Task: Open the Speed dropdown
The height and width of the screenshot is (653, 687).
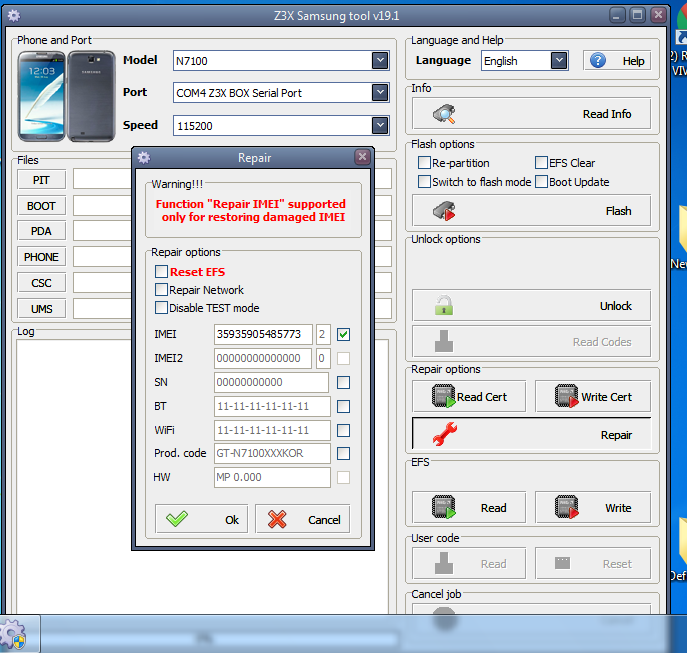Action: coord(380,125)
